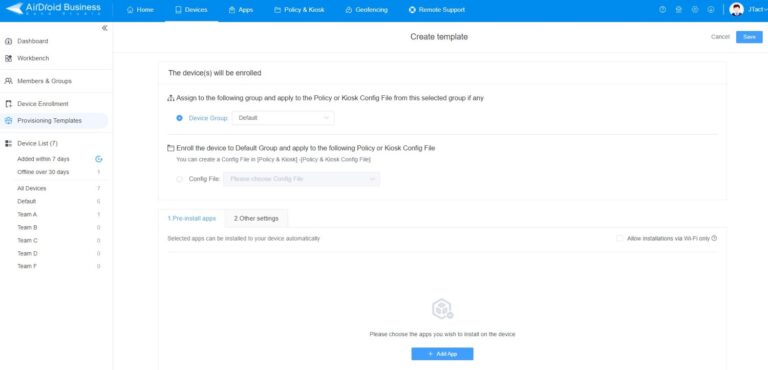Click the Dashboard icon in sidebar
Screen dimensions: 768x370
click(x=8, y=42)
